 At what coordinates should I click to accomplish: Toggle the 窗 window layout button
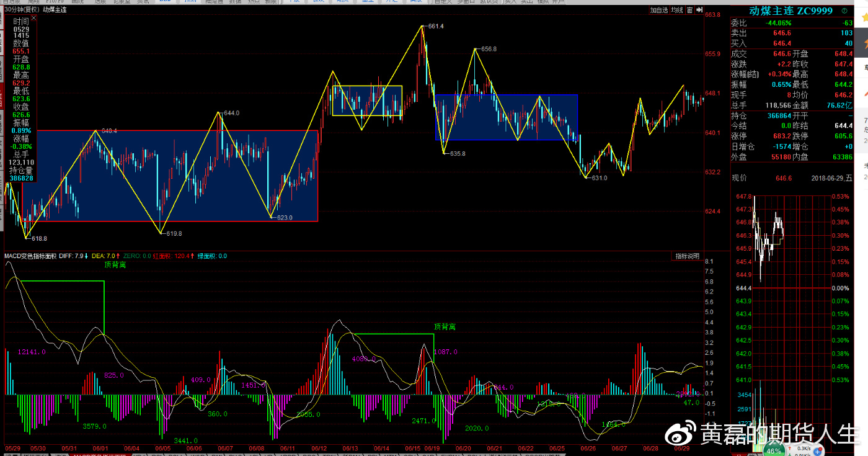coord(690,10)
